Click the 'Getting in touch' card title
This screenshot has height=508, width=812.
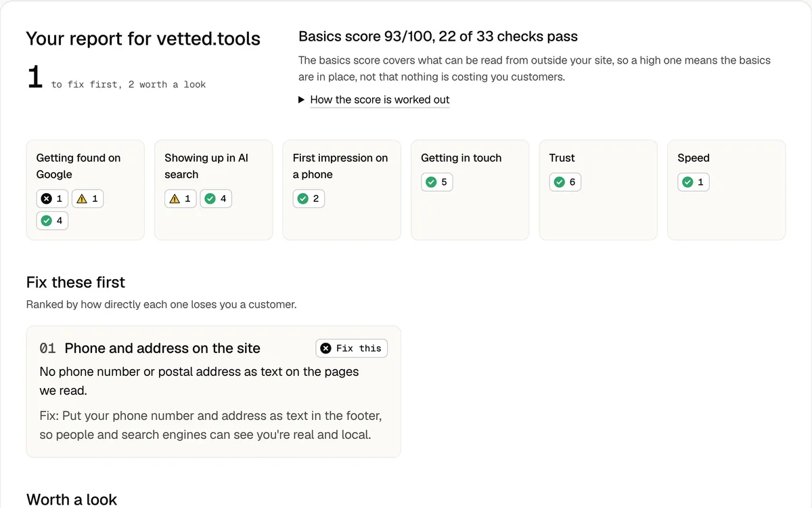tap(461, 158)
